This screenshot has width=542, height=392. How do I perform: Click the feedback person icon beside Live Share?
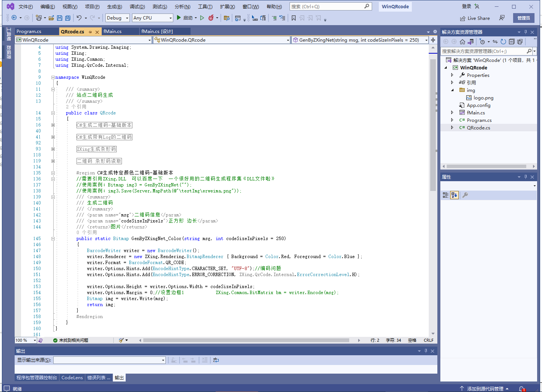[x=502, y=18]
